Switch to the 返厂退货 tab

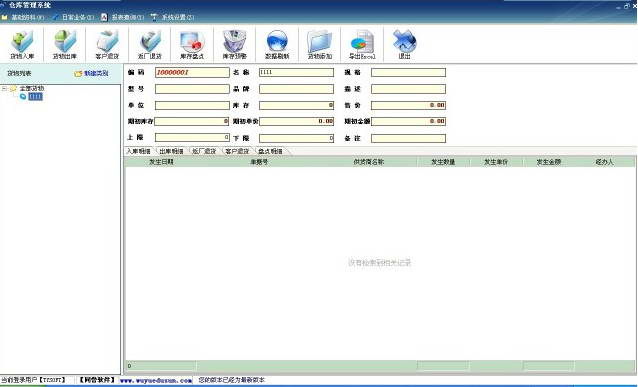pos(204,151)
